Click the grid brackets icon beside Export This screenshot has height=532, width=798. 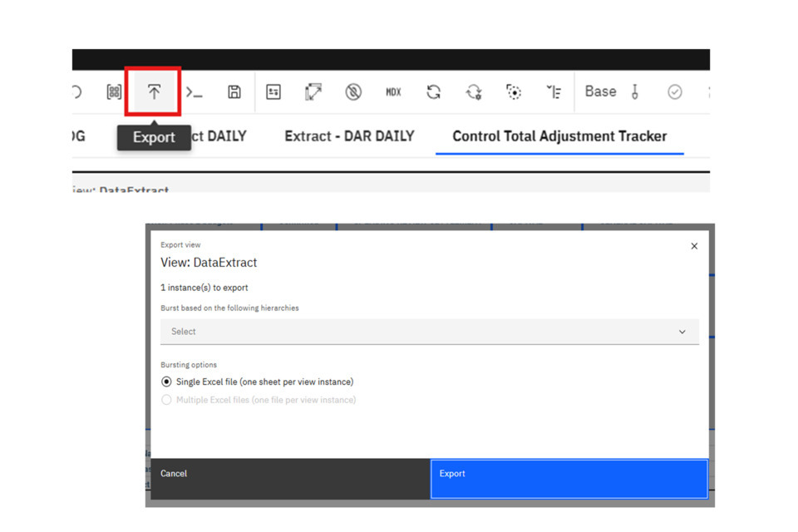click(115, 92)
